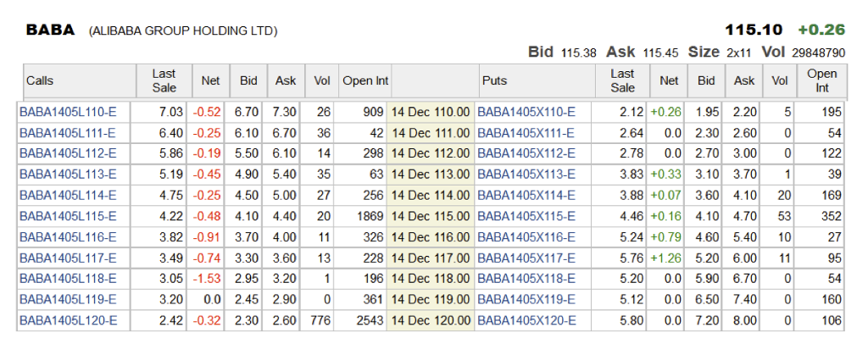The width and height of the screenshot is (868, 355).
Task: Click call last sale 6.40
Action: tap(171, 133)
